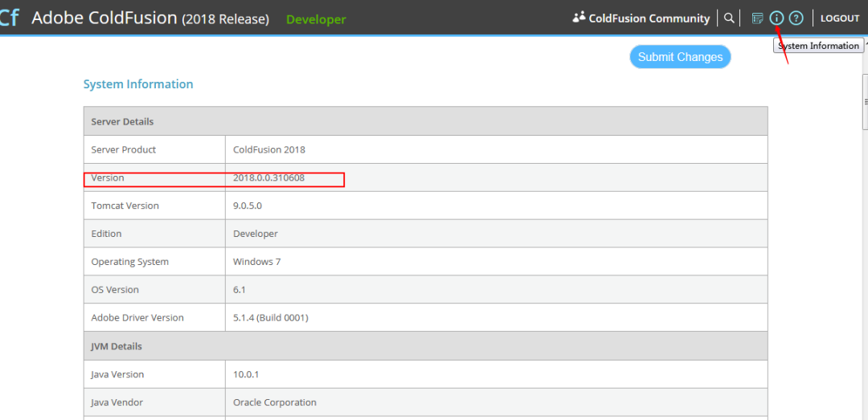Screen dimensions: 868x420
Task: Select OS version value 6.1
Action: [x=240, y=290]
